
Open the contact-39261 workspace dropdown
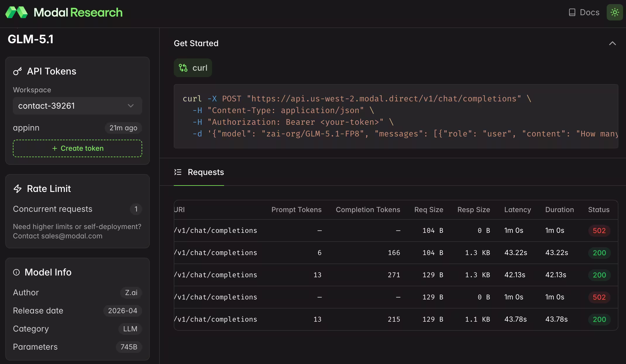[x=77, y=106]
